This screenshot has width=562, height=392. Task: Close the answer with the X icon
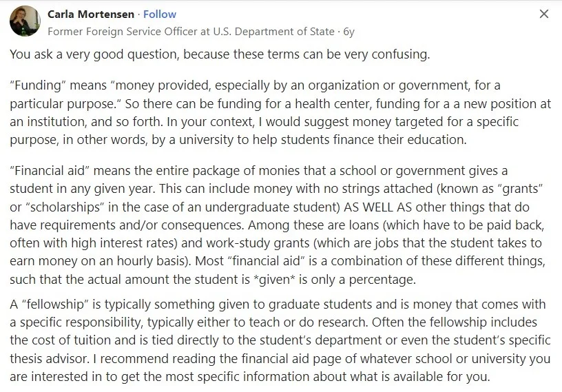(x=543, y=14)
